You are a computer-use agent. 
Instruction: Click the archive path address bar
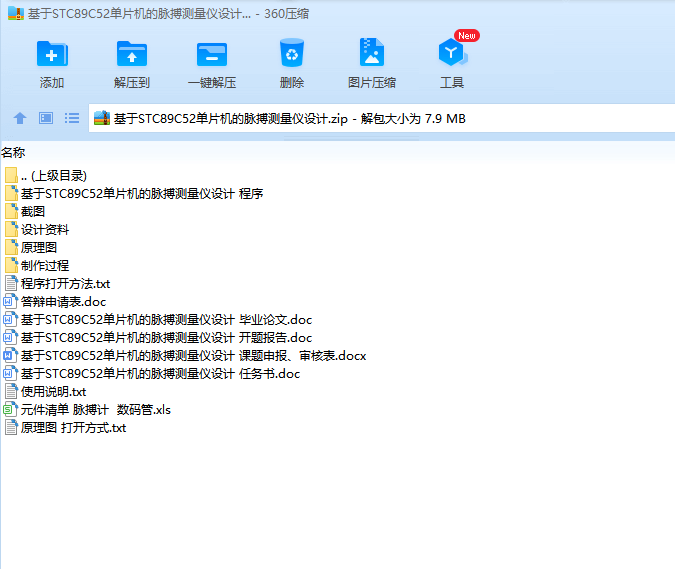[x=381, y=118]
